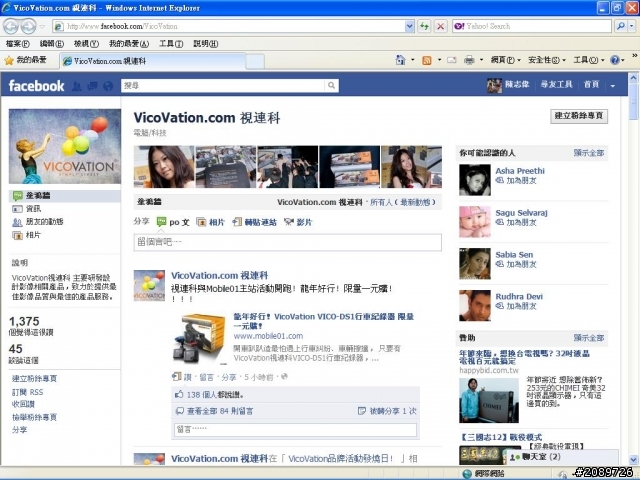
Task: Open the 安全性(S) dropdown menu
Action: coord(547,60)
